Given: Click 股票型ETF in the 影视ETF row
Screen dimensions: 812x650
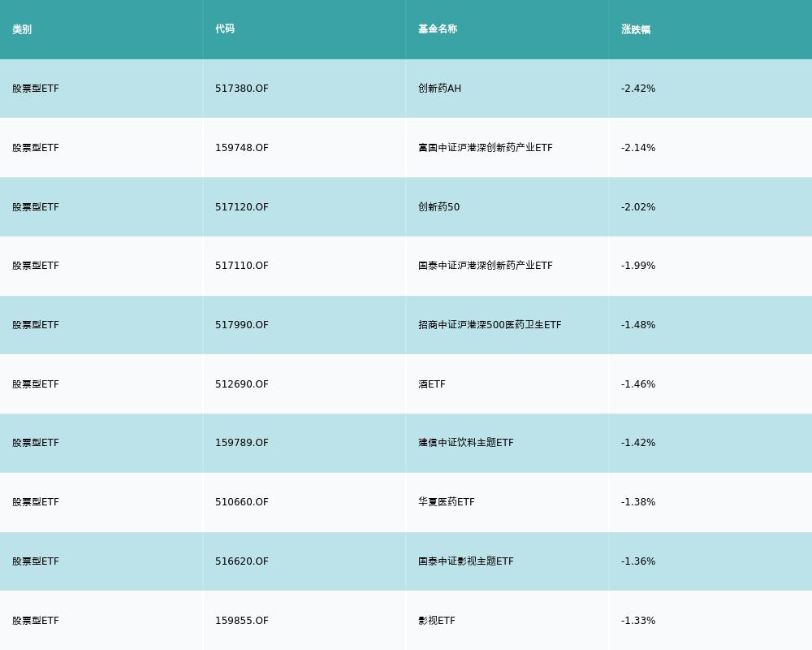Looking at the screenshot, I should [x=36, y=621].
